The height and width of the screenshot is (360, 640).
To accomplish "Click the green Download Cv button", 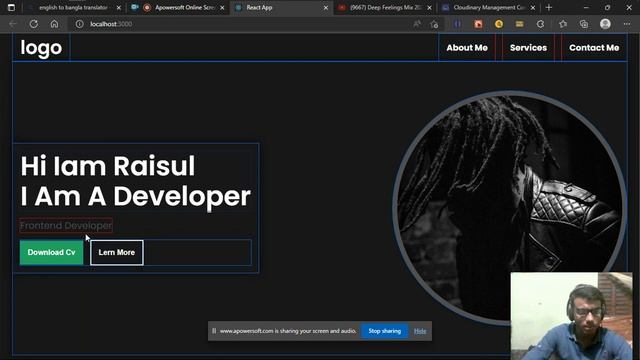I will click(51, 253).
